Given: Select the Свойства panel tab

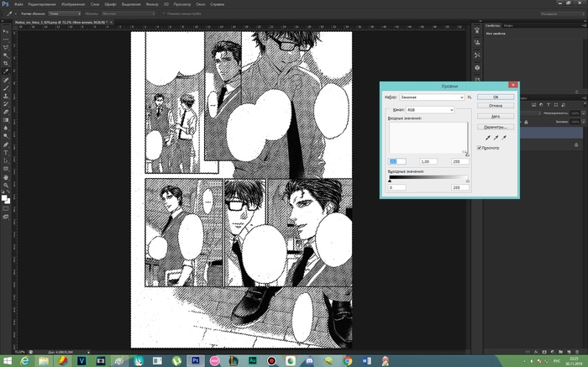Looking at the screenshot, I should click(492, 25).
